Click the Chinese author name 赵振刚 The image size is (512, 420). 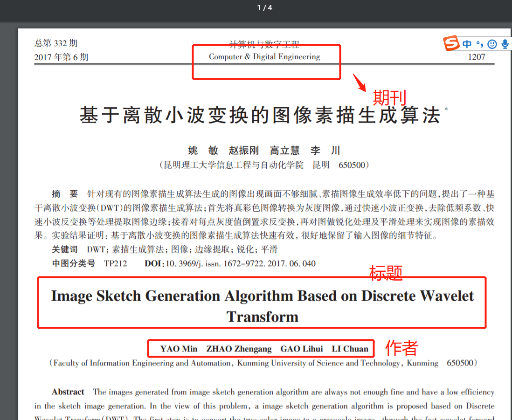pos(243,151)
